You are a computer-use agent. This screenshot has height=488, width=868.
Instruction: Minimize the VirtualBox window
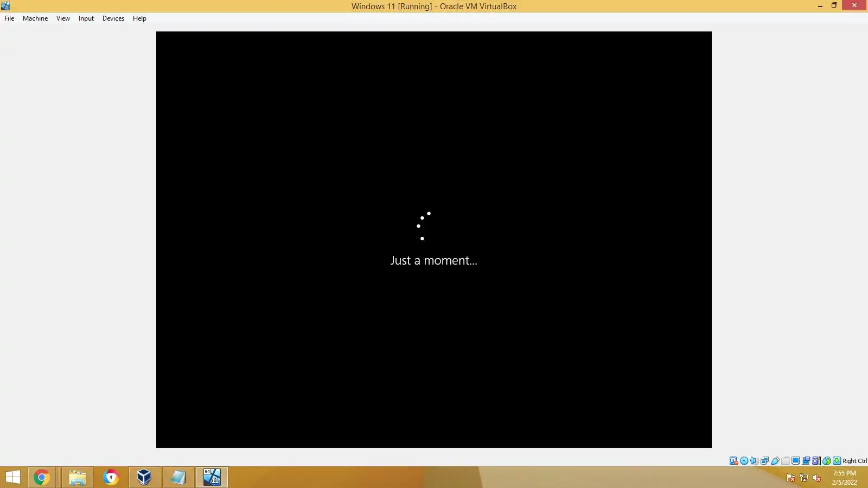820,6
